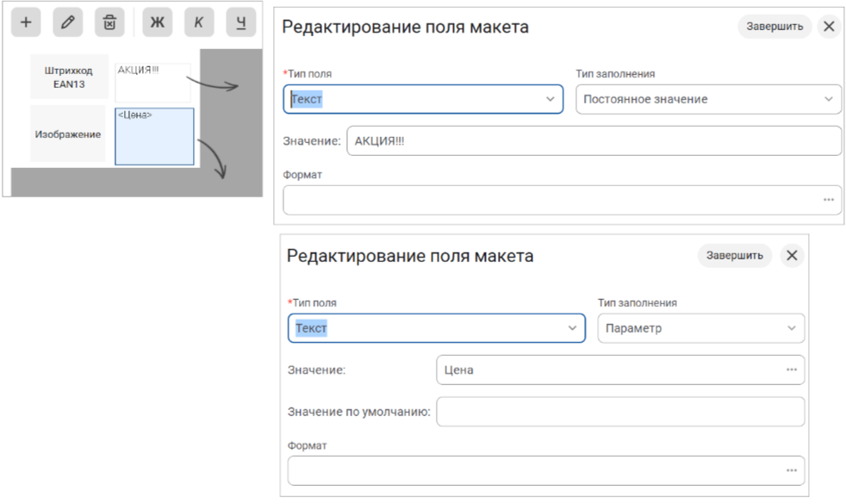Viewport: 846px width, 504px height.
Task: Click the trash delete icon in toolbar
Action: [x=109, y=22]
